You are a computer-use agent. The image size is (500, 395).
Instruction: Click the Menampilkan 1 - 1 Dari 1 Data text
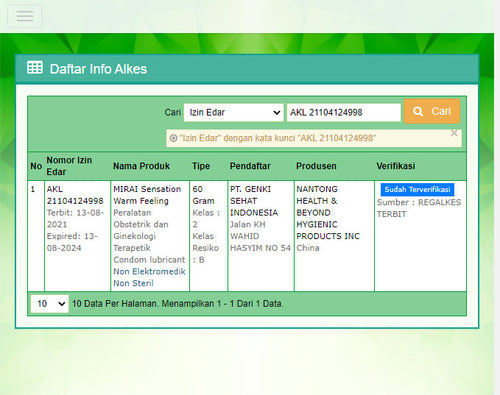pyautogui.click(x=222, y=304)
